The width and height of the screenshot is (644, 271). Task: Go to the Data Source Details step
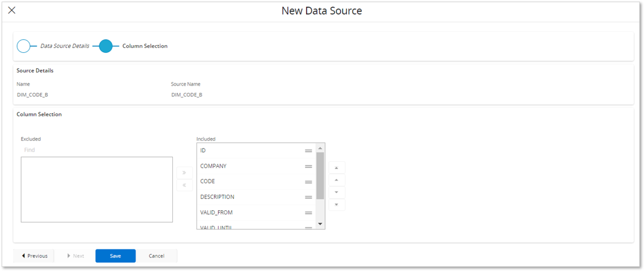pyautogui.click(x=24, y=46)
